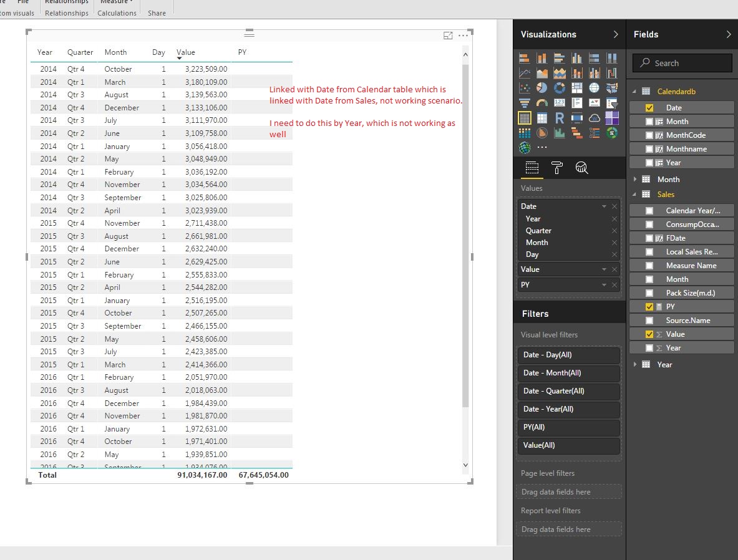
Task: Check the MonthCode field
Action: tap(649, 135)
